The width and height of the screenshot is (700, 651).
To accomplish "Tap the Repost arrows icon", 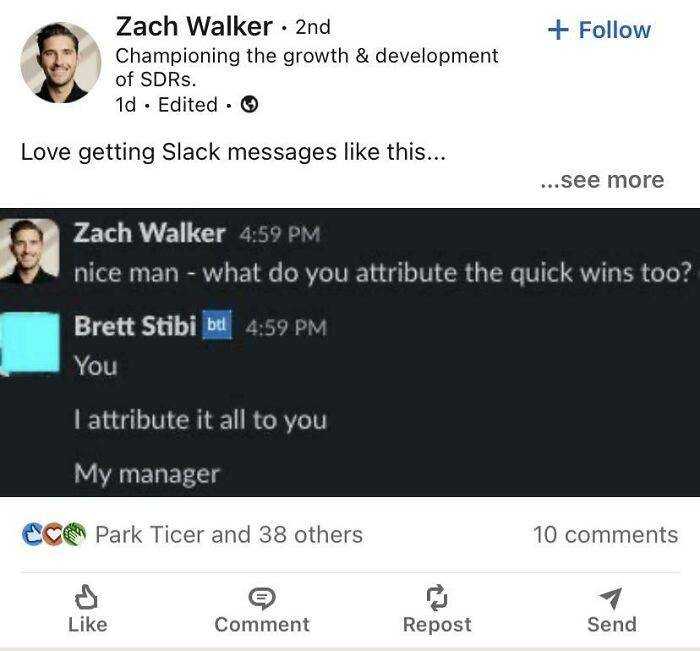I will 436,599.
